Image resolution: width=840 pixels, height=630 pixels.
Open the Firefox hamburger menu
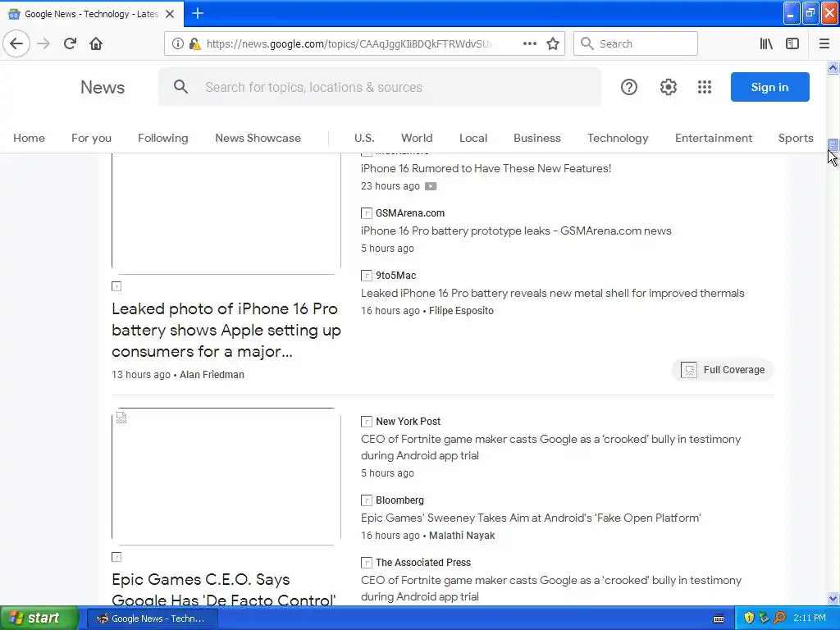(824, 43)
